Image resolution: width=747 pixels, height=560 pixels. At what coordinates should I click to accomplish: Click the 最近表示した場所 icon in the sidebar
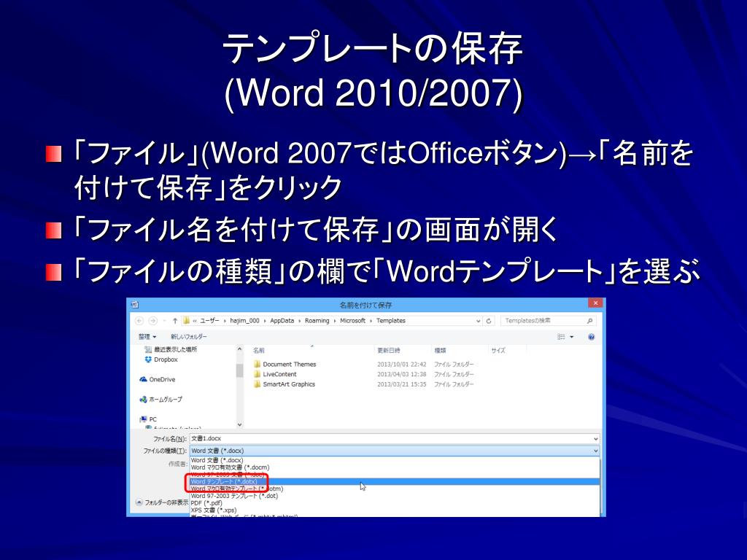[x=148, y=349]
